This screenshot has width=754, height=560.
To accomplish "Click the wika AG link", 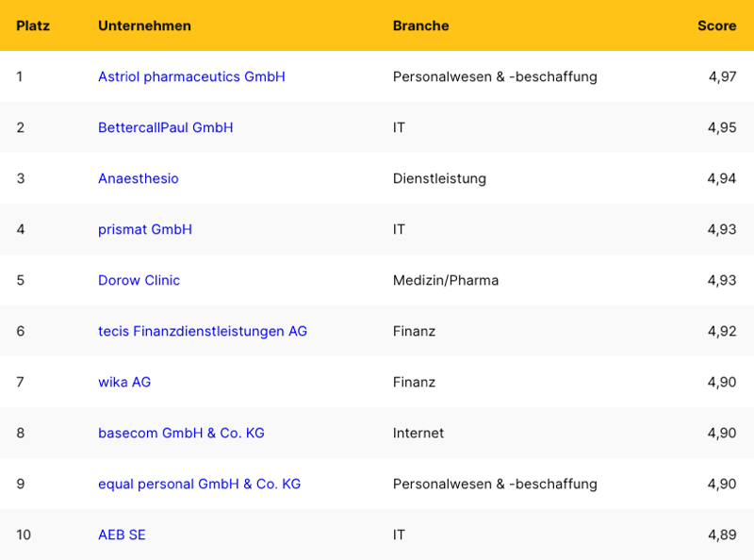I will point(124,382).
